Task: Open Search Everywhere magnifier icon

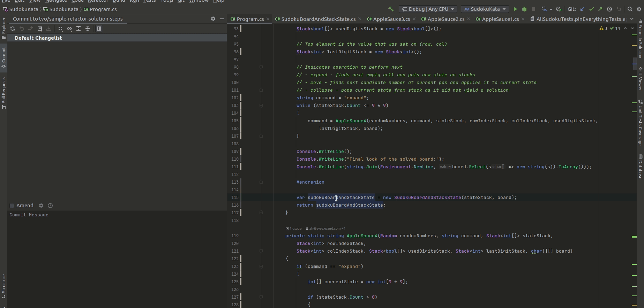Action: 630,9
